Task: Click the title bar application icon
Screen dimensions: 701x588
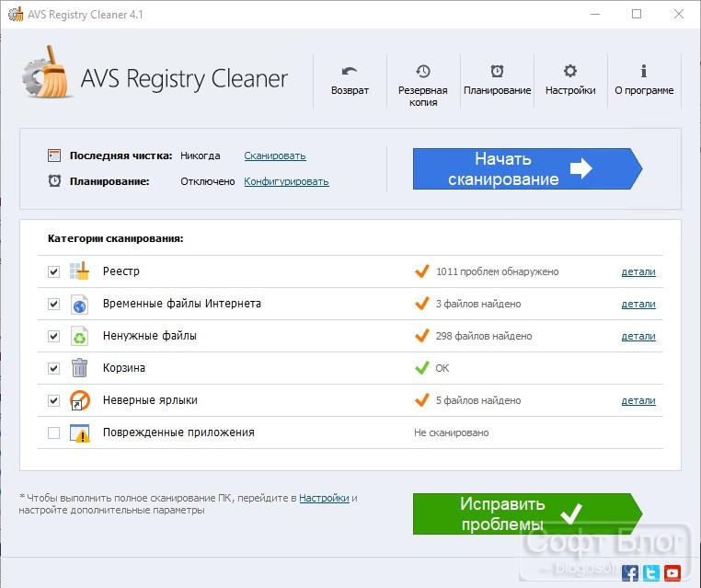Action: (16, 15)
